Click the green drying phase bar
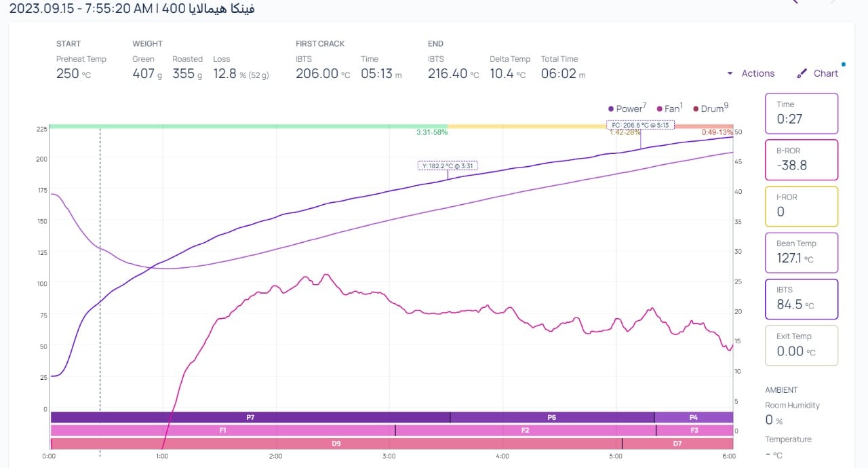 pyautogui.click(x=248, y=126)
